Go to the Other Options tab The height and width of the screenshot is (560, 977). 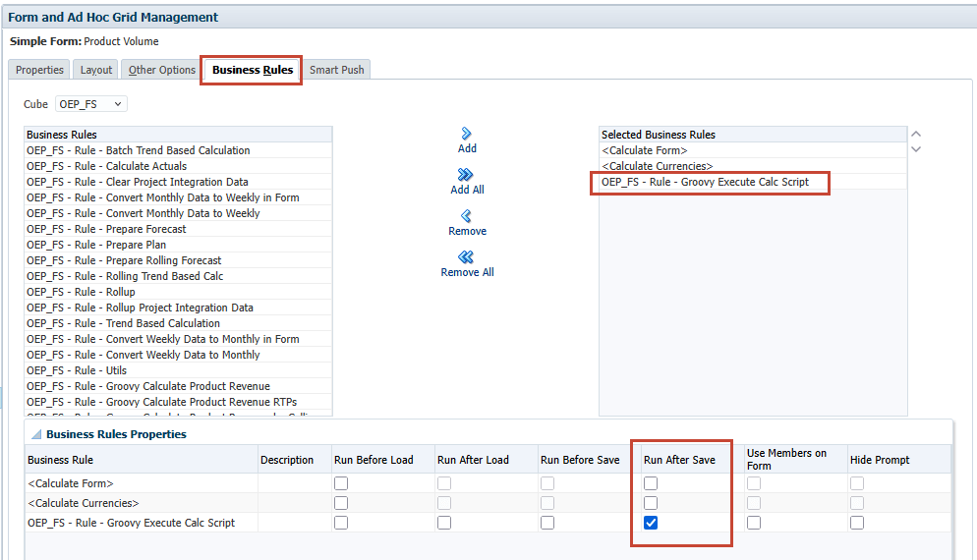pyautogui.click(x=162, y=70)
